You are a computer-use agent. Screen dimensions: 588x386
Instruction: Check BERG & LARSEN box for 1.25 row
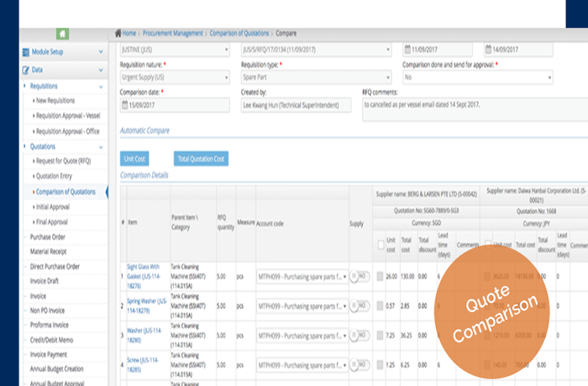(380, 365)
